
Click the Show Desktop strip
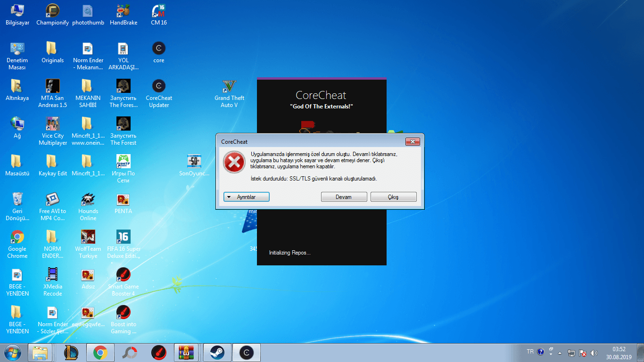click(640, 353)
